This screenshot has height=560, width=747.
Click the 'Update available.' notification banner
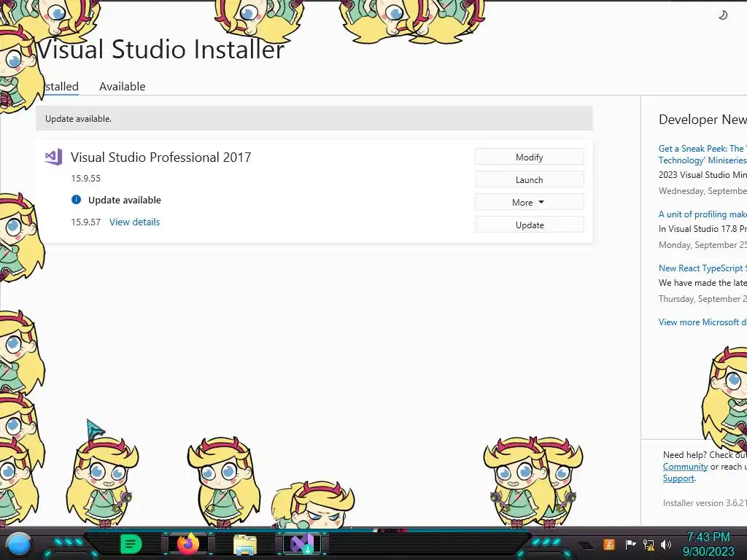(x=314, y=119)
